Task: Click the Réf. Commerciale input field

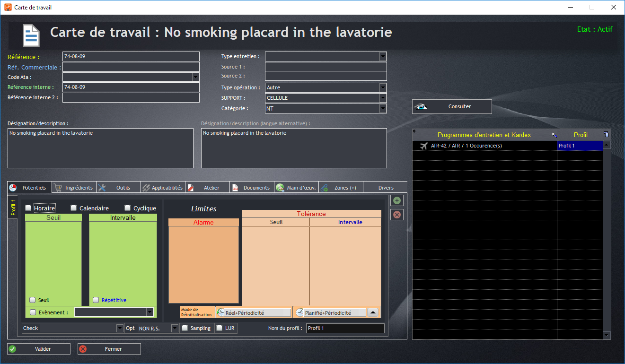Action: click(131, 67)
